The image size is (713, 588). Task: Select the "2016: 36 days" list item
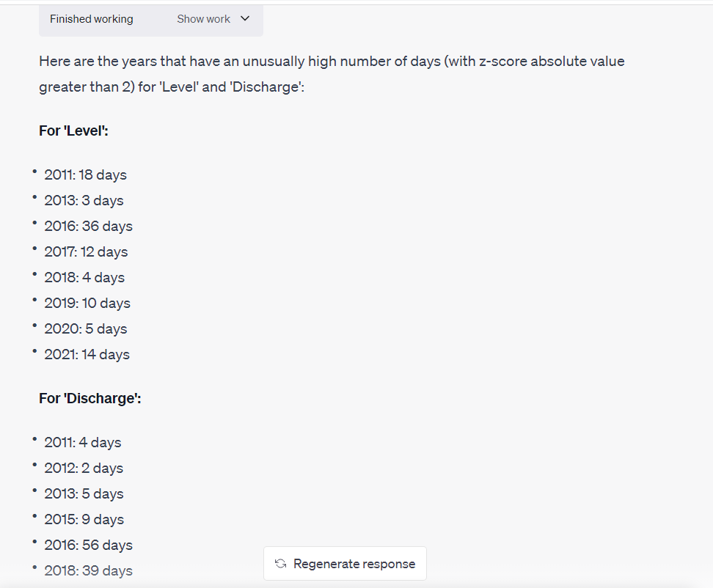point(88,226)
